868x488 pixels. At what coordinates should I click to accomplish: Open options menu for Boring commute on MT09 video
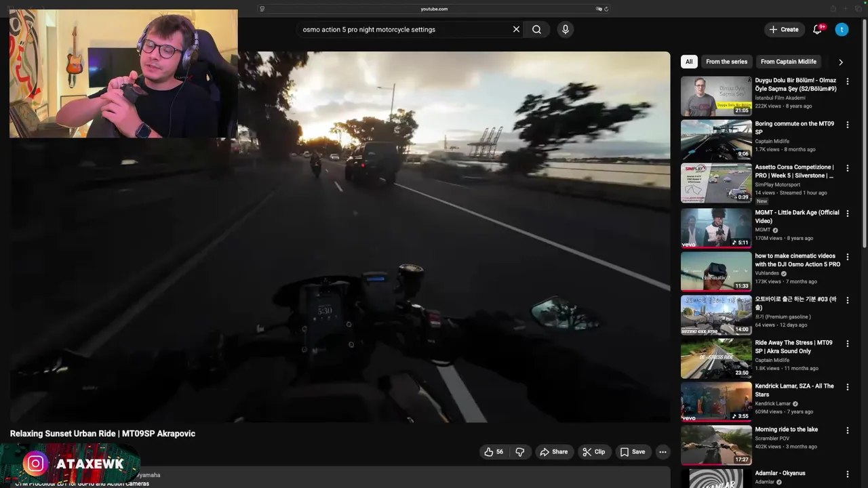(847, 125)
